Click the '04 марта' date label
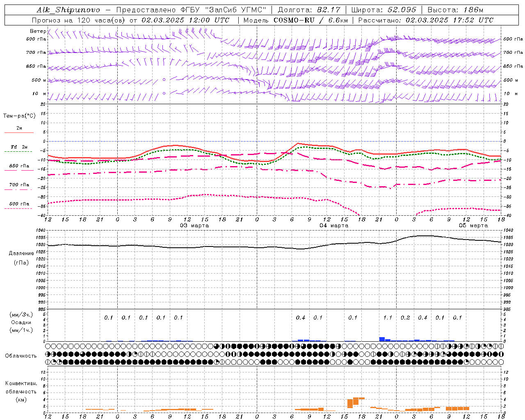This screenshot has width=525, height=420. [334, 226]
